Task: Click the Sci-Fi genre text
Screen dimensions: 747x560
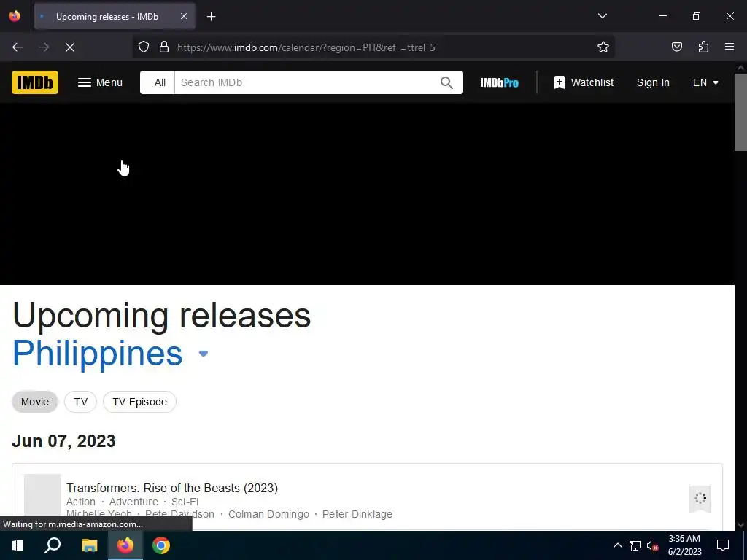Action: pos(185,502)
